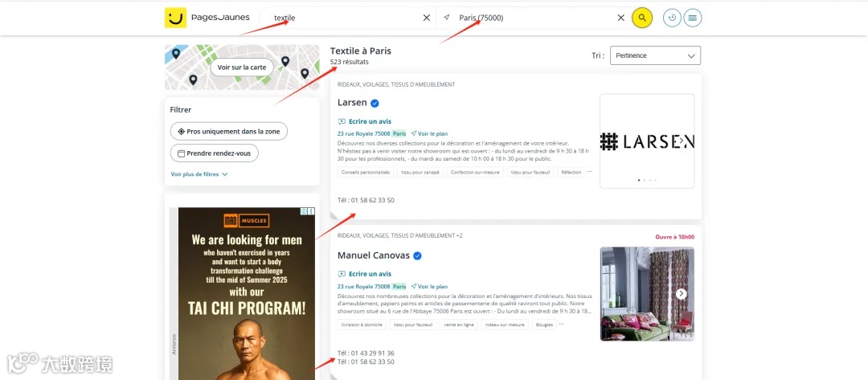Clear the Paris (75000) location with X
Viewport: 868px width, 380px height.
pos(621,18)
